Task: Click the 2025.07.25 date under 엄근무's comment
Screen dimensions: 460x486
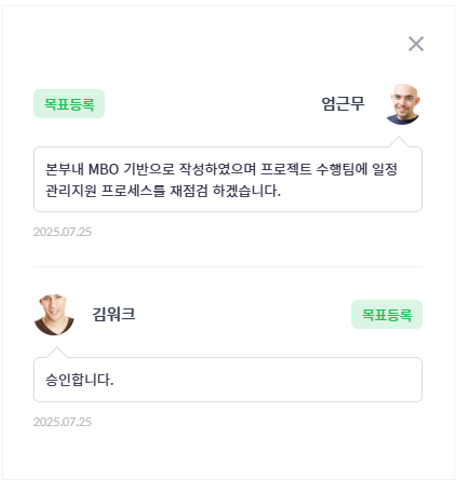Action: pyautogui.click(x=62, y=232)
